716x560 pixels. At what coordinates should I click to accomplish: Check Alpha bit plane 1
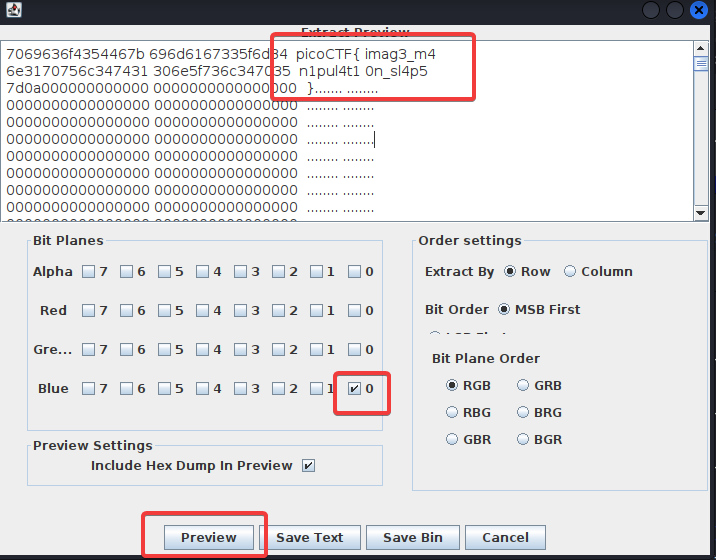coord(316,272)
